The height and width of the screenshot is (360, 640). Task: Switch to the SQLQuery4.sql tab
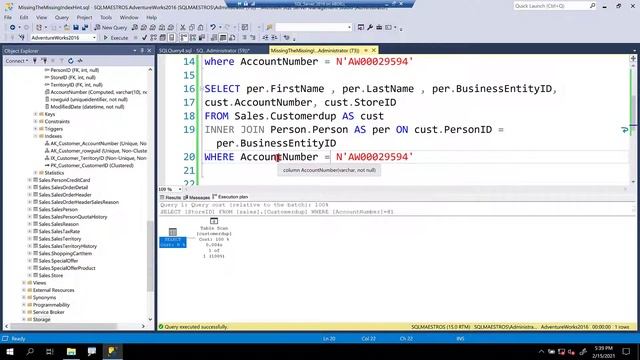(x=204, y=51)
